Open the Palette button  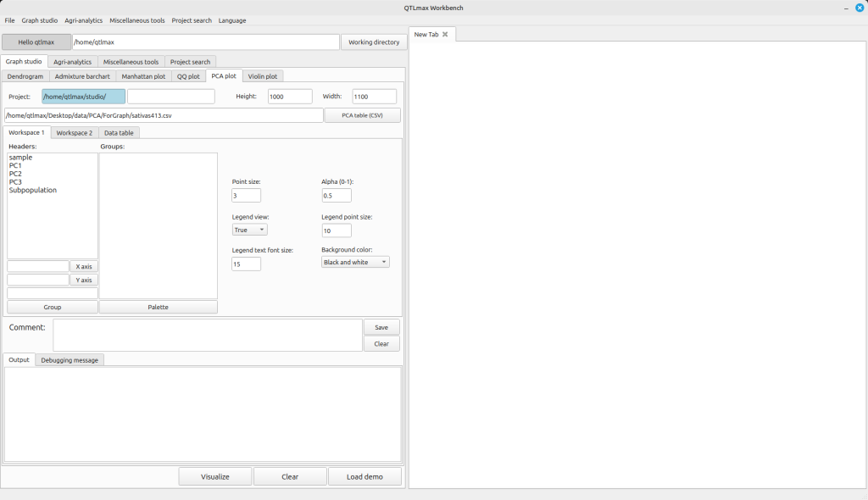pos(158,307)
